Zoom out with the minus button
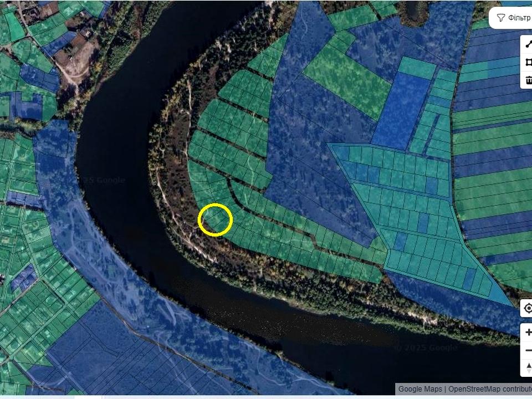Image resolution: width=532 pixels, height=399 pixels. coord(528,350)
